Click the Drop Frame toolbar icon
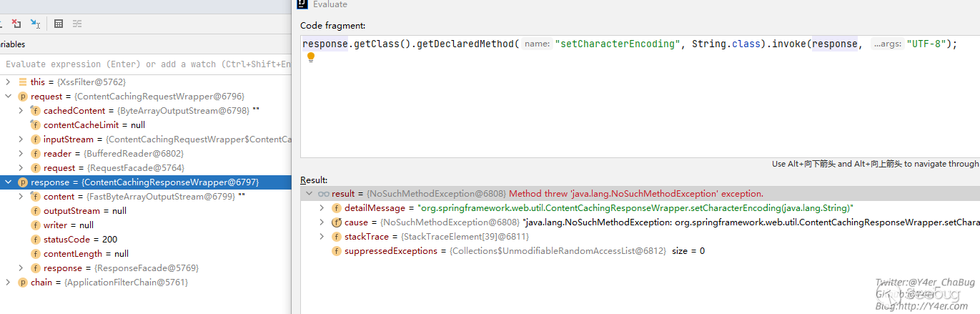The height and width of the screenshot is (314, 980). click(x=16, y=24)
